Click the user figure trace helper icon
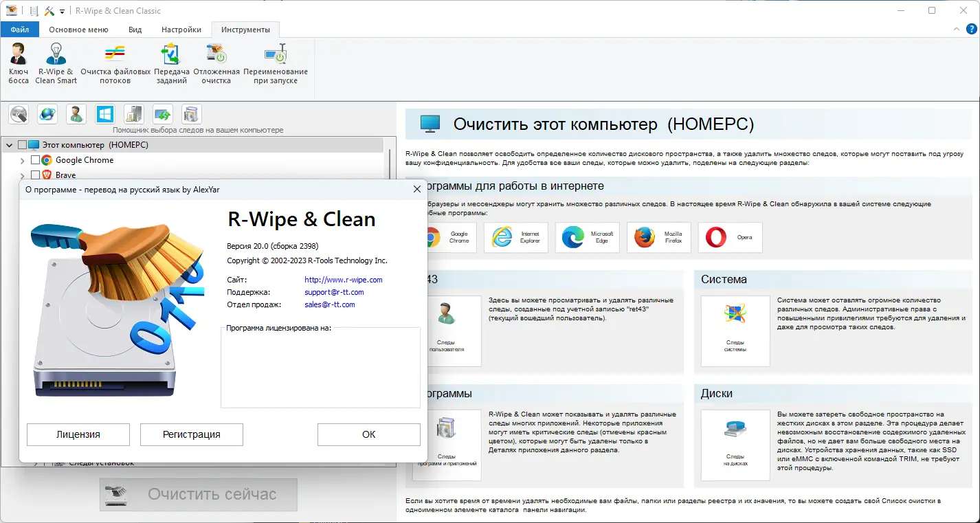Screen dimensions: 980x523 coord(76,113)
